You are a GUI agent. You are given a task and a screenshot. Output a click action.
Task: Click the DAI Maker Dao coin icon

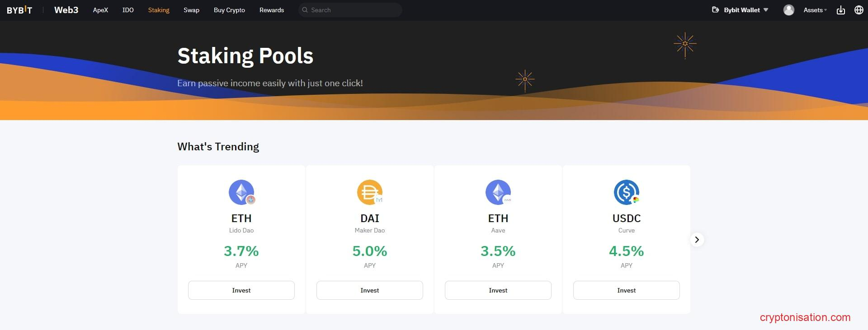tap(369, 192)
